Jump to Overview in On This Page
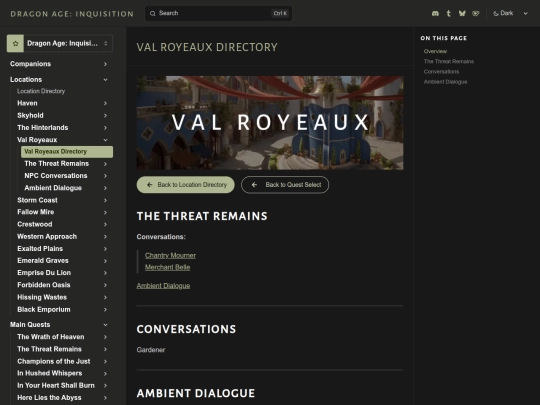 click(435, 51)
